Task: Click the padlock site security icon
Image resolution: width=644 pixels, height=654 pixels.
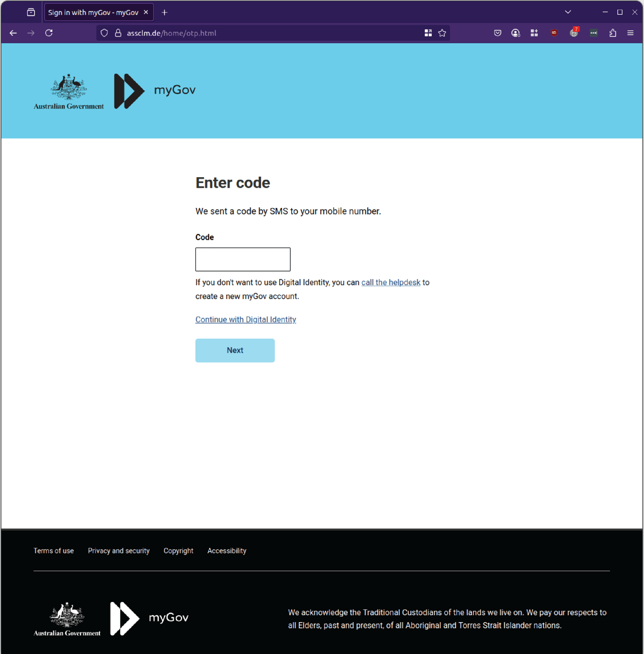Action: coord(117,33)
